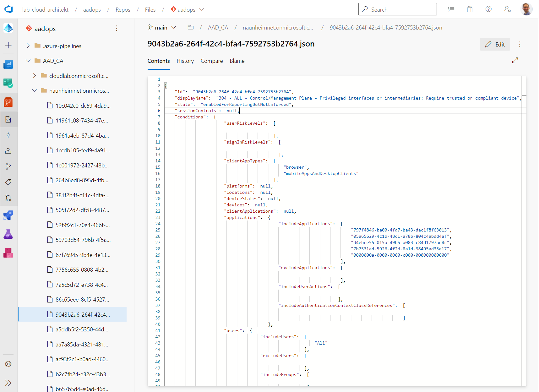Go to Repos breadcrumb link

tap(123, 10)
